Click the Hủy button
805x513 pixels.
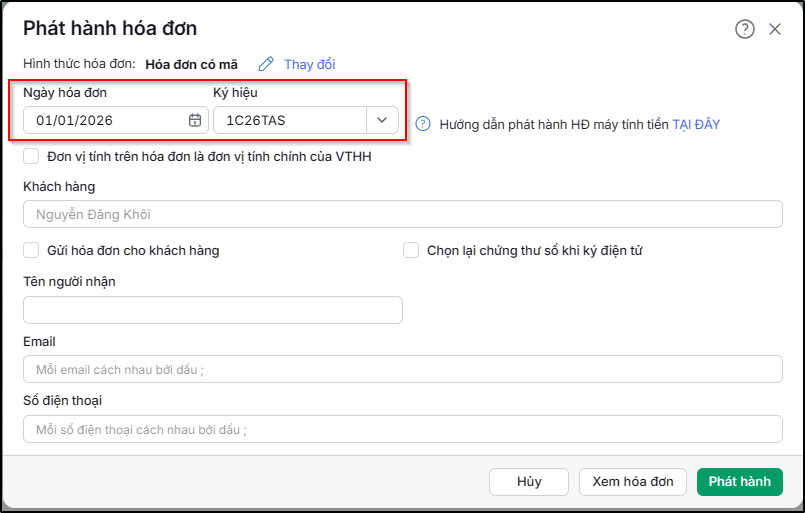pos(529,482)
